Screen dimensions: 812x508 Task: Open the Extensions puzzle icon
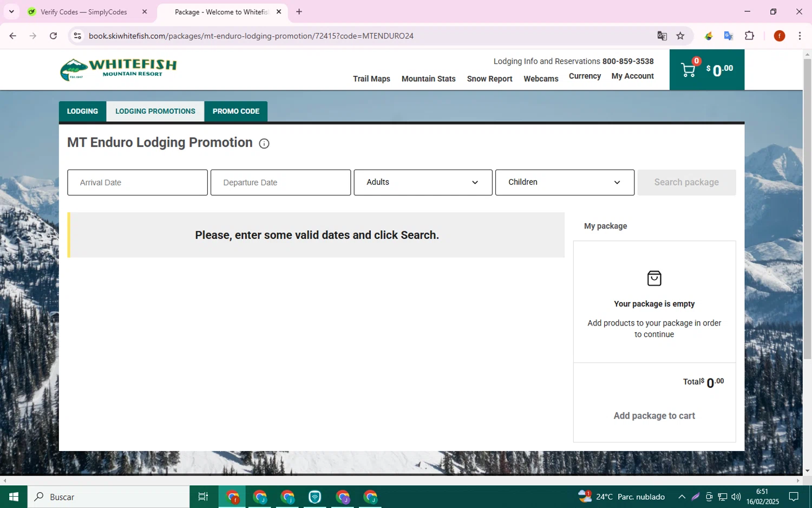(x=749, y=36)
